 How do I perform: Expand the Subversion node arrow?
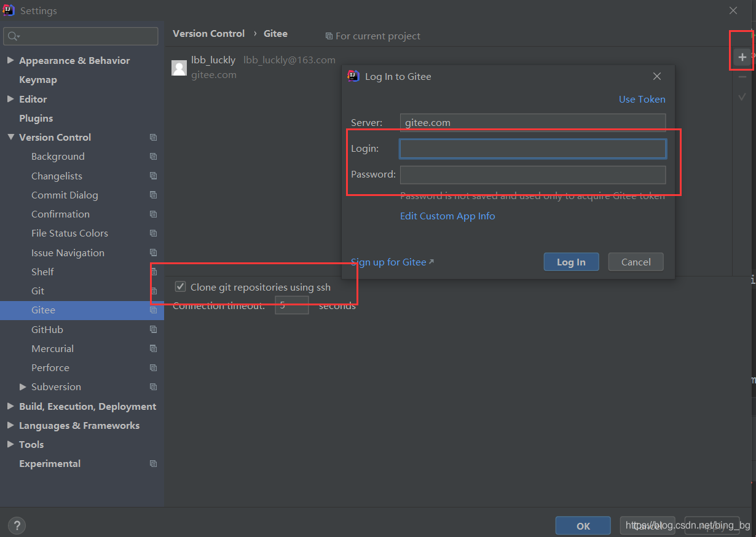click(23, 386)
